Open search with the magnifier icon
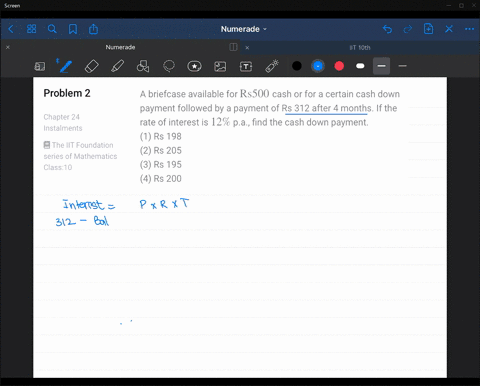Image resolution: width=480 pixels, height=386 pixels. click(x=52, y=29)
